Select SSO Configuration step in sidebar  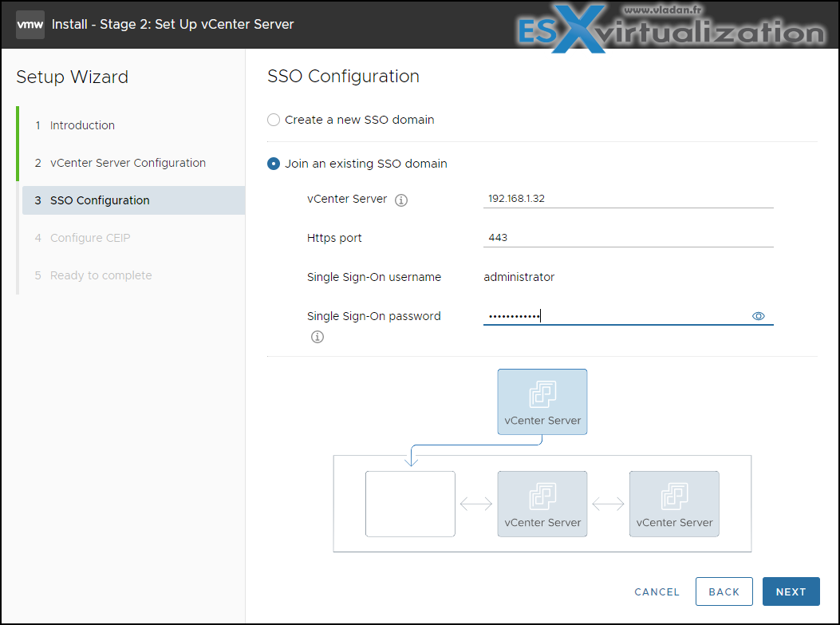[100, 200]
